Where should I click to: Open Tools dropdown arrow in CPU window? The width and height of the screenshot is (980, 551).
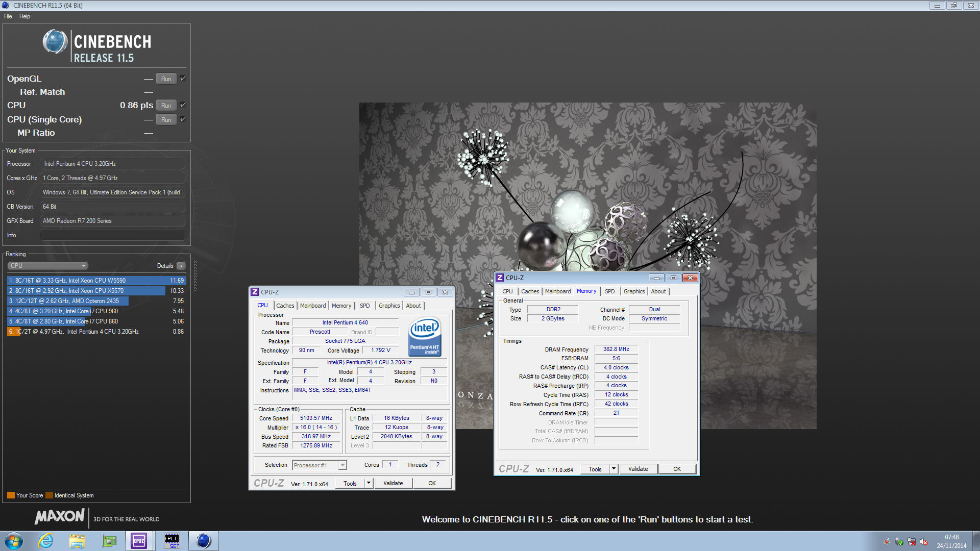369,483
